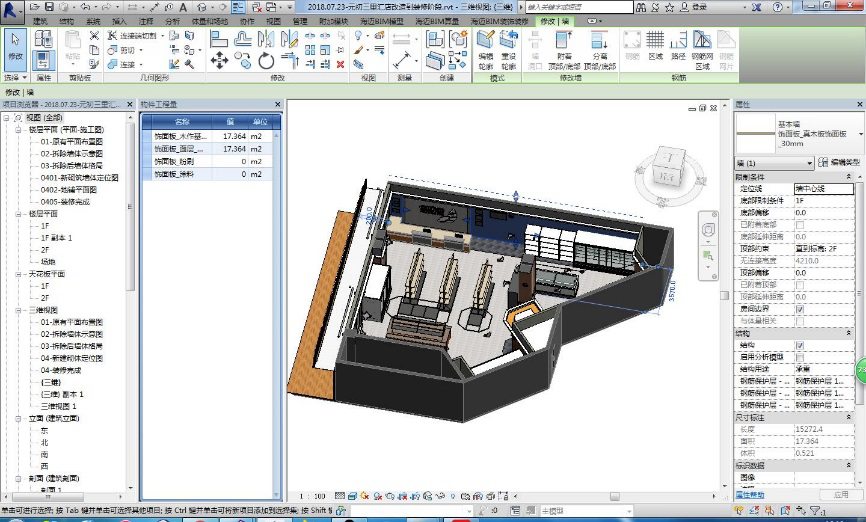Open the 海迈BIM模型 ribbon tab
866x522 pixels.
point(382,22)
